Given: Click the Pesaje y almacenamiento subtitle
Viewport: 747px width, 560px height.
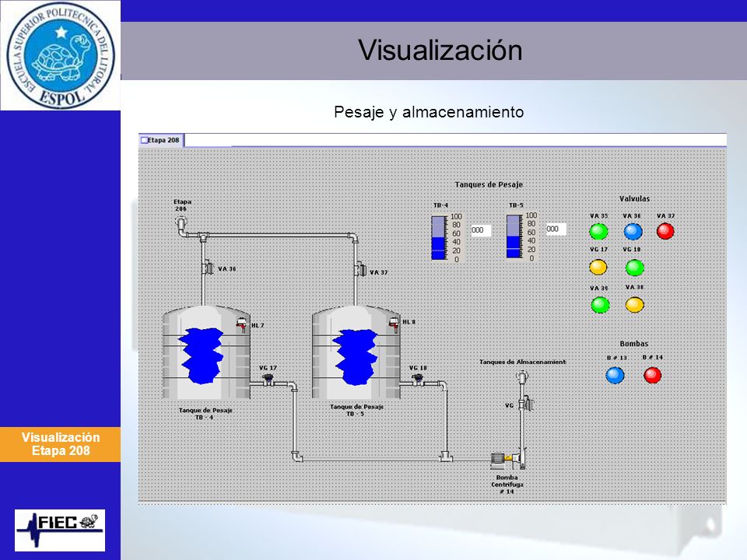Looking at the screenshot, I should [429, 112].
